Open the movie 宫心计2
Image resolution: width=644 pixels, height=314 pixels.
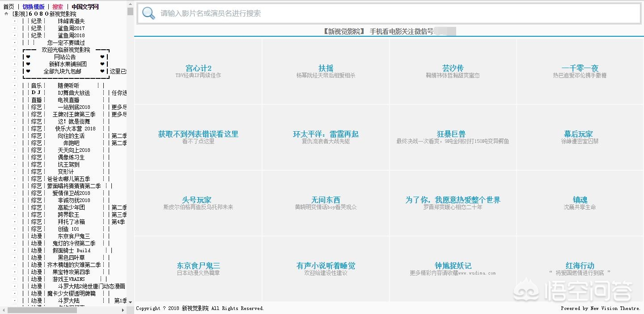(x=198, y=68)
